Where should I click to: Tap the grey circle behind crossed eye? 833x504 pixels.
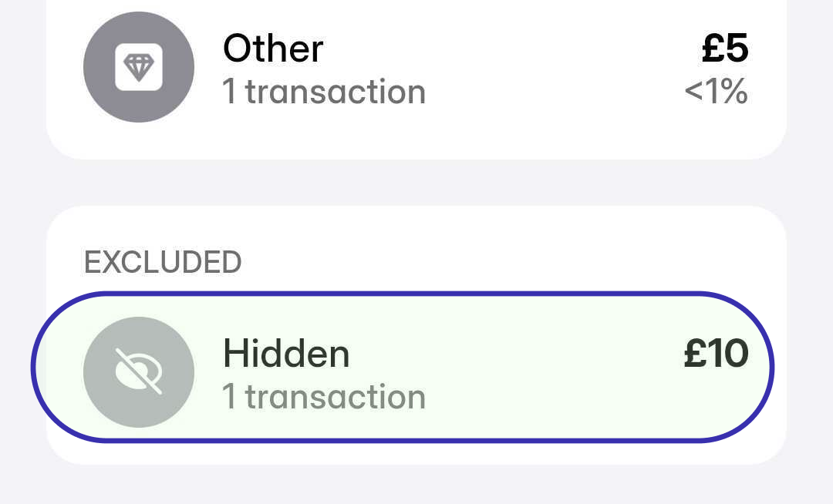tap(139, 372)
